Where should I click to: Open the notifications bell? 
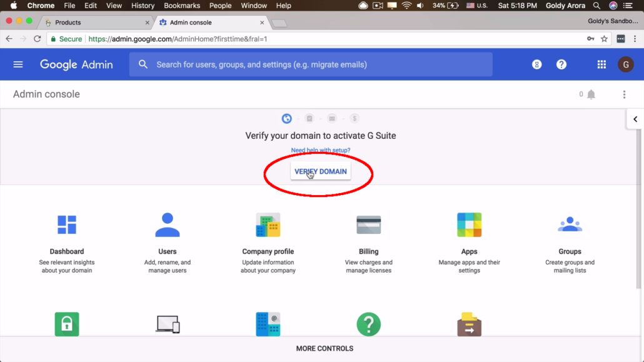591,94
